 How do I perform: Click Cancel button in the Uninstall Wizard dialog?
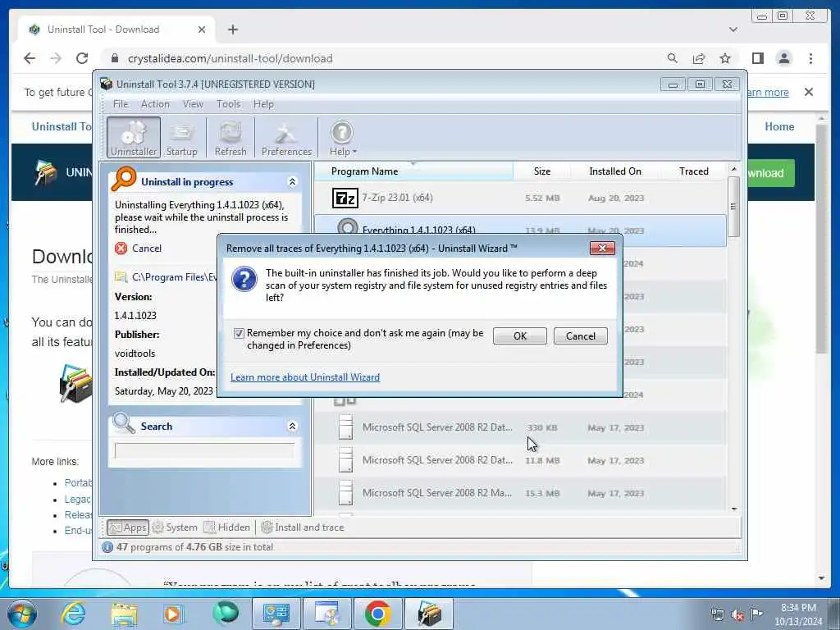(580, 336)
